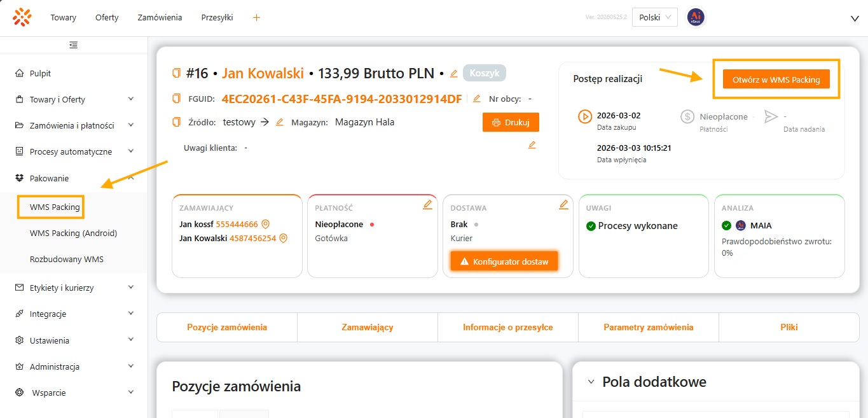Open the top-right chevron menu
Viewport: 868px width, 418px height.
[855, 18]
